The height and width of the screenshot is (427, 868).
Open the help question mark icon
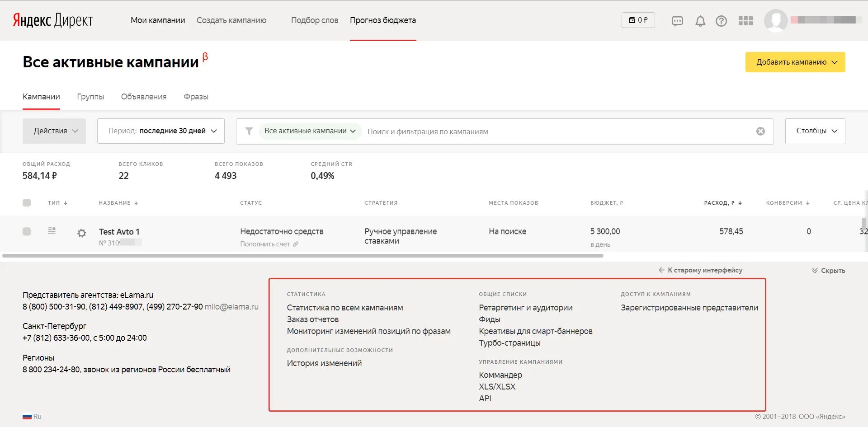click(x=721, y=21)
